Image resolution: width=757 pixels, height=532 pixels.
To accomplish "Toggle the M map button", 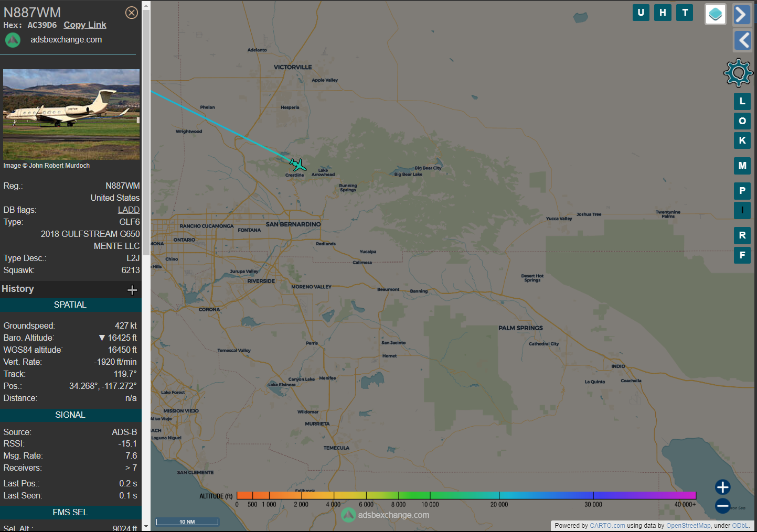I will (x=742, y=166).
